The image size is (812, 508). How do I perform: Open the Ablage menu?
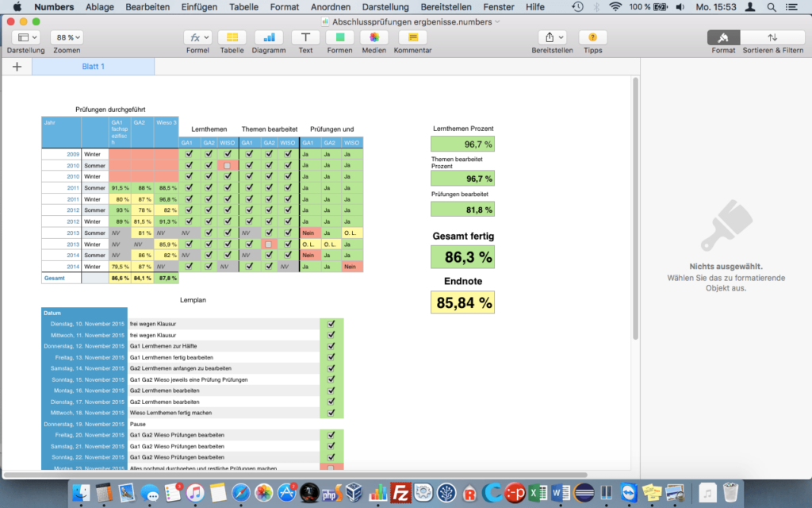[100, 7]
